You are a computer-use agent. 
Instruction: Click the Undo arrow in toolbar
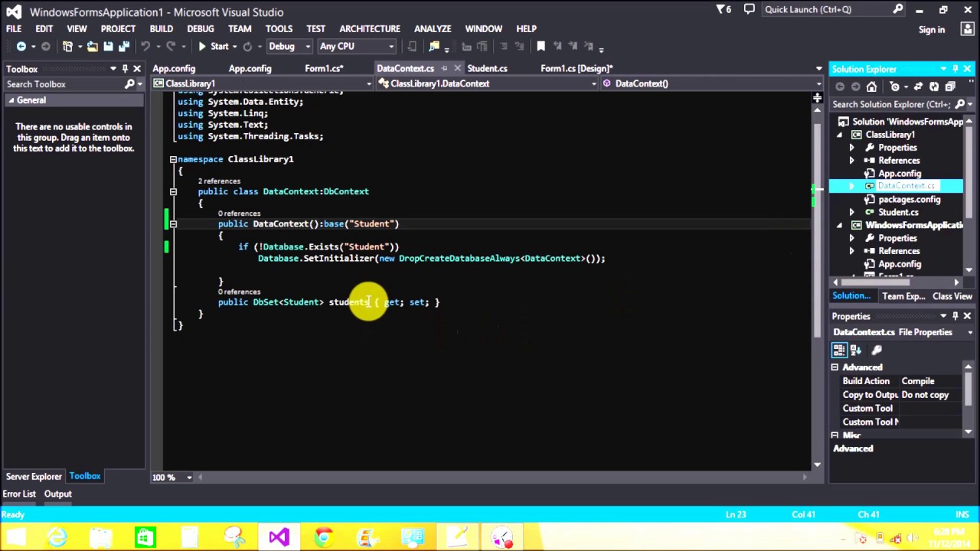145,47
